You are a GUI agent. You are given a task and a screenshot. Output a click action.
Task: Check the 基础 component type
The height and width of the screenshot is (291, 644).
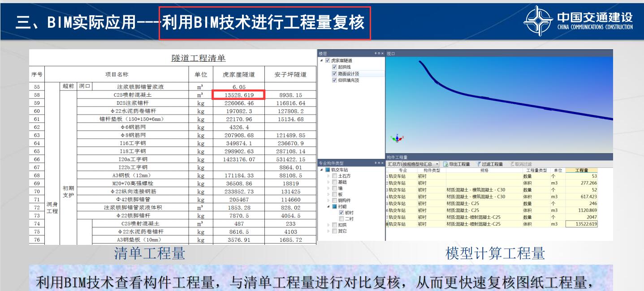tap(334, 182)
